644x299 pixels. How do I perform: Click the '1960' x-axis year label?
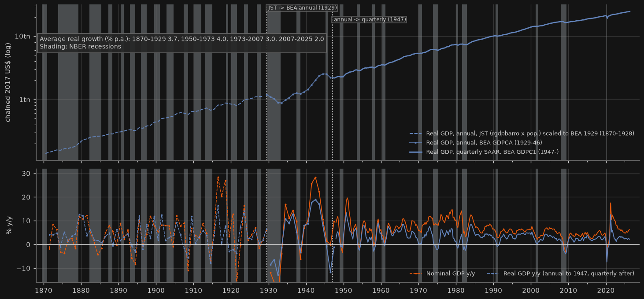(381, 291)
